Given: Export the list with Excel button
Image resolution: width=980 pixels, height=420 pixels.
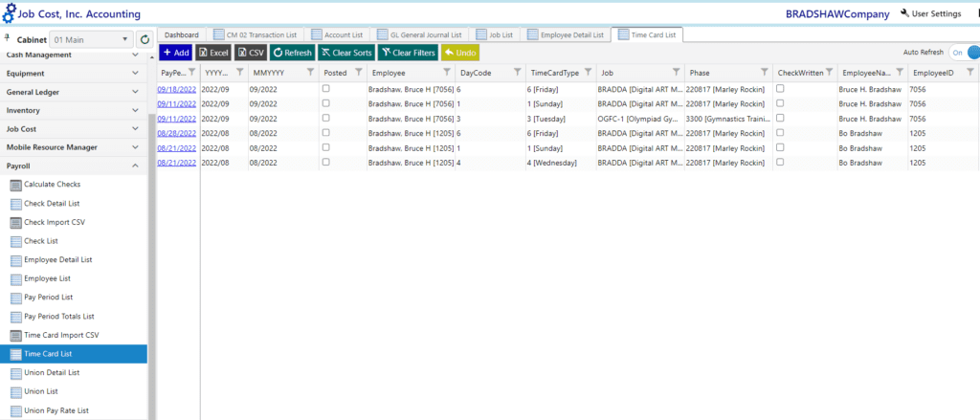Looking at the screenshot, I should (x=213, y=54).
